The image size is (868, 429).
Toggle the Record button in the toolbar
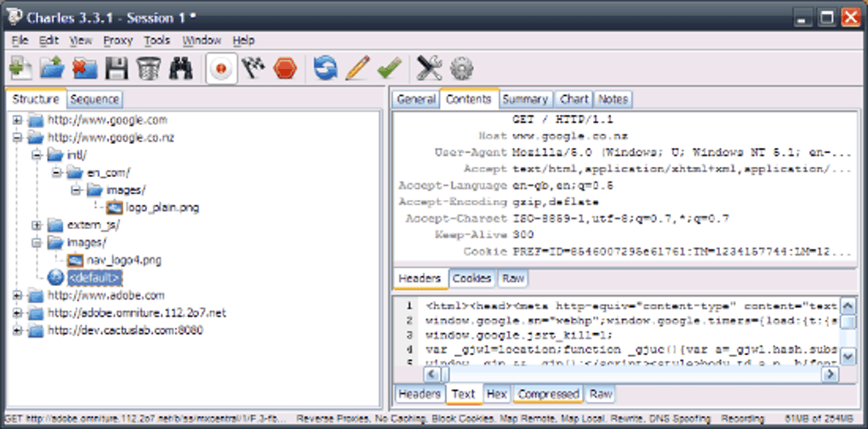(x=221, y=69)
